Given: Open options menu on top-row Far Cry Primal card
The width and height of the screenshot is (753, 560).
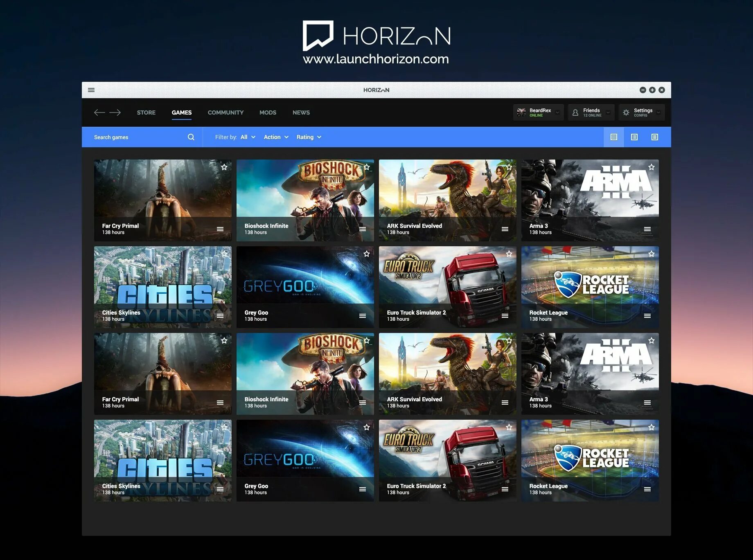Looking at the screenshot, I should (x=220, y=229).
